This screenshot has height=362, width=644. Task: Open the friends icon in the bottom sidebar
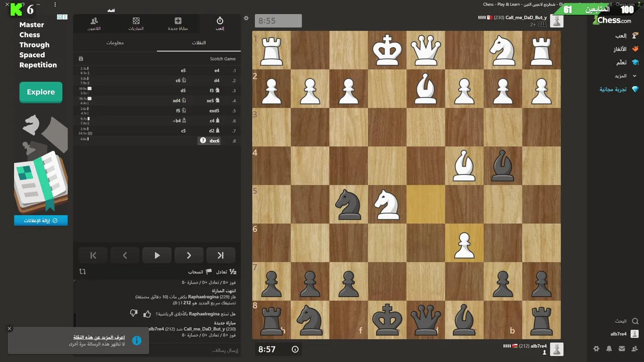coord(635,348)
